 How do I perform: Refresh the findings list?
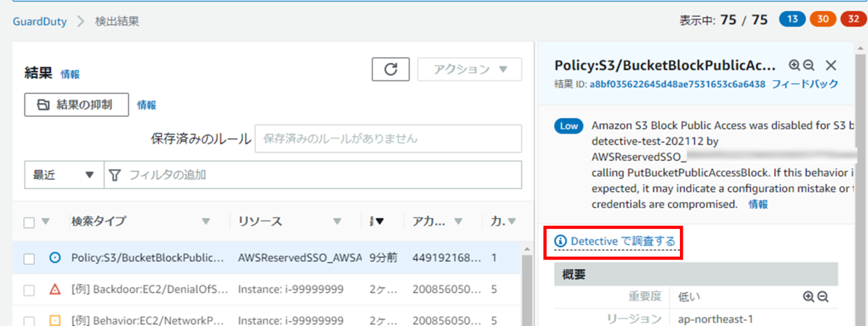(391, 69)
